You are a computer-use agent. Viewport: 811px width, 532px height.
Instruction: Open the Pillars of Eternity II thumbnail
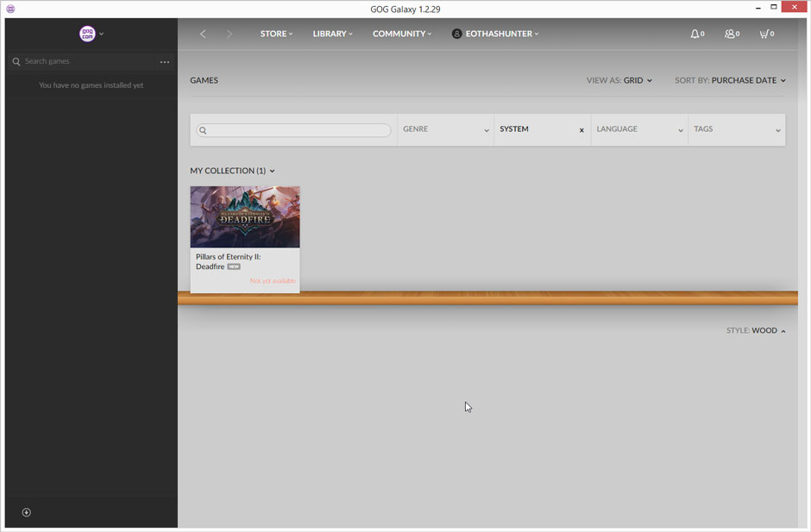tap(245, 217)
